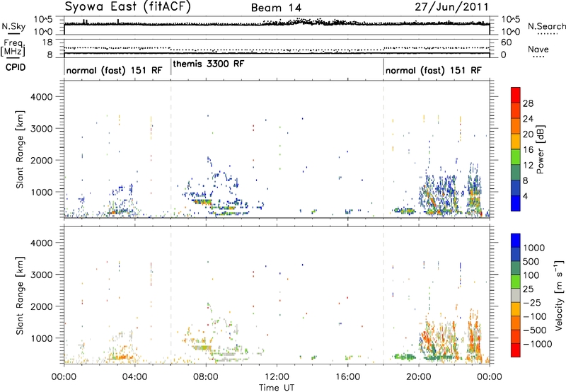Click the '−500' velocity colorbar label

pos(535,330)
